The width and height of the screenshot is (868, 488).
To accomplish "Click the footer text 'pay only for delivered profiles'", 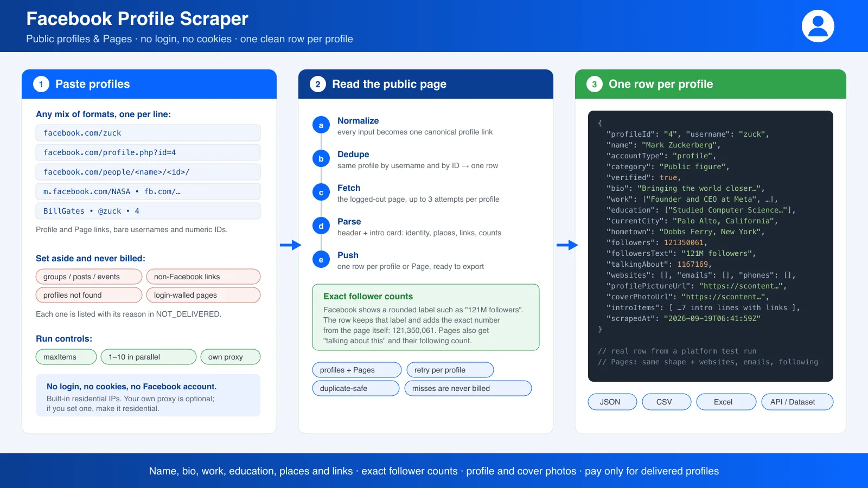I will click(x=652, y=471).
